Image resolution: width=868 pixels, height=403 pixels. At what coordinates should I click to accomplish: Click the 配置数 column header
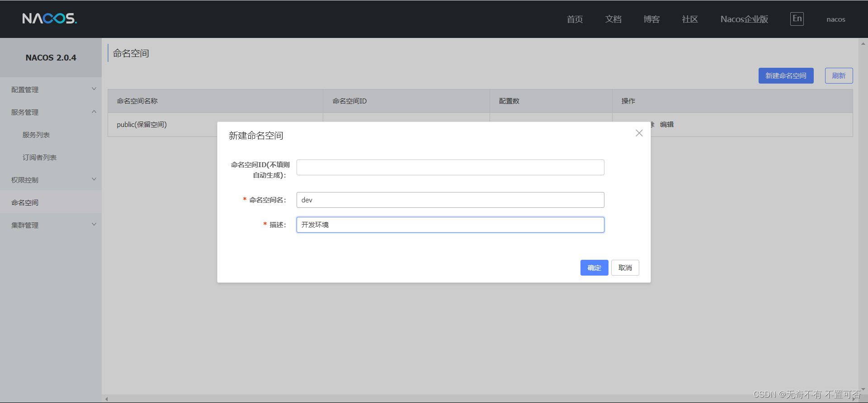coord(551,101)
